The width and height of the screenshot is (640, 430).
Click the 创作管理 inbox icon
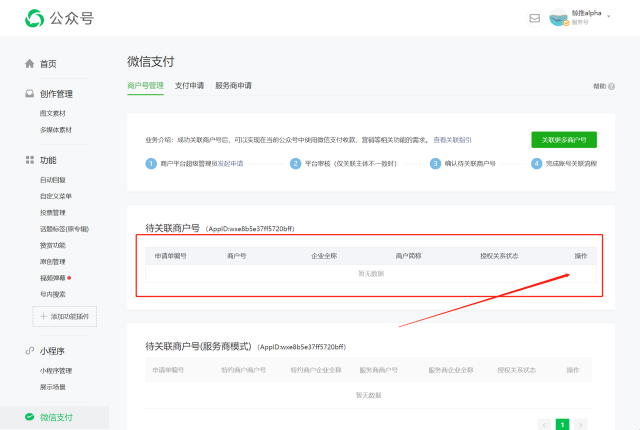click(x=30, y=94)
